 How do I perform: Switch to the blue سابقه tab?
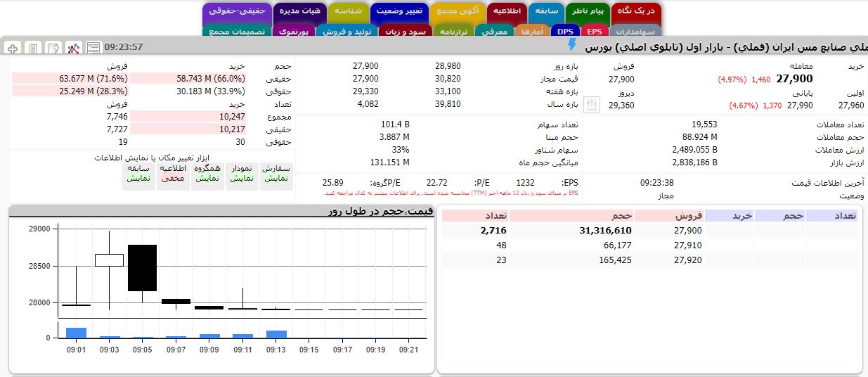pos(547,12)
